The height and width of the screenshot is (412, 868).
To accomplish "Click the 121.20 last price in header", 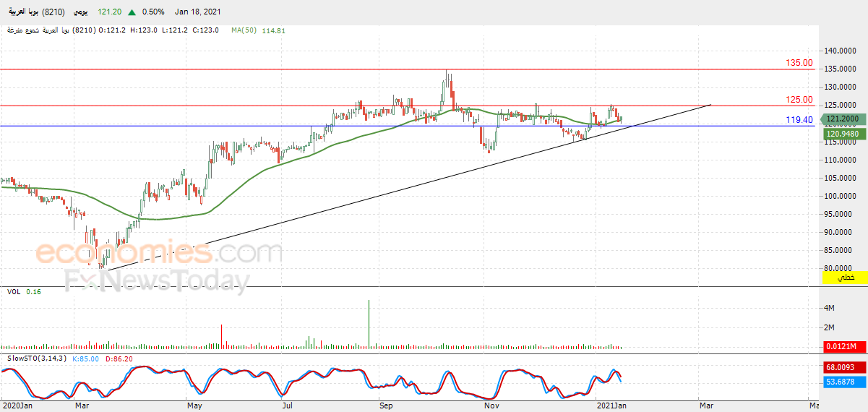I will coord(110,12).
